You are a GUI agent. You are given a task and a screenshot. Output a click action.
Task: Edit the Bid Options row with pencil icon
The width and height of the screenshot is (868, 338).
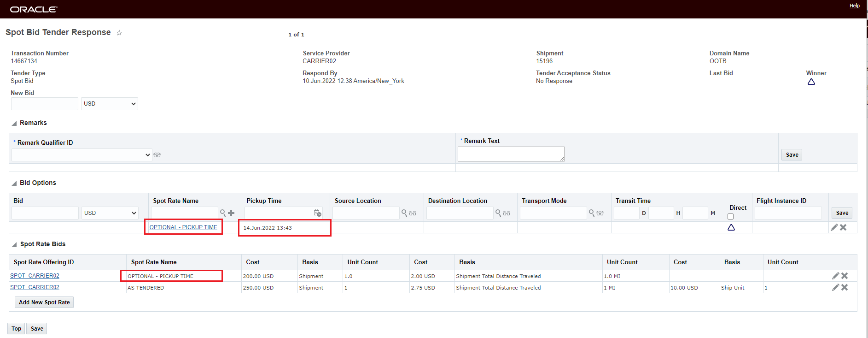click(x=834, y=227)
